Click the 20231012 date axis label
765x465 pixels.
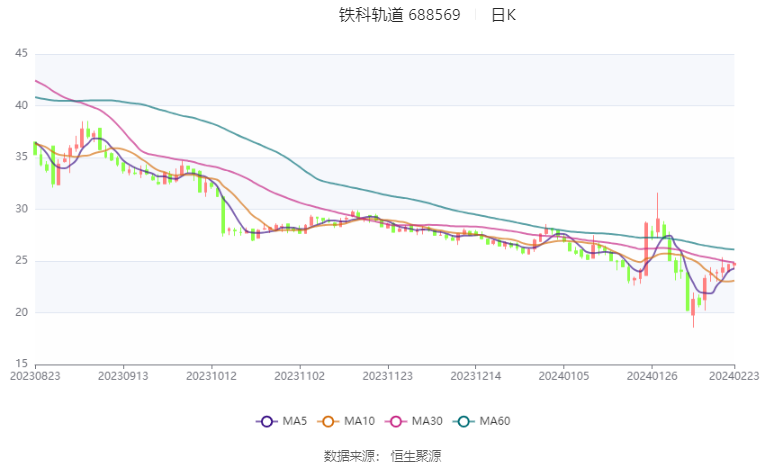[211, 376]
